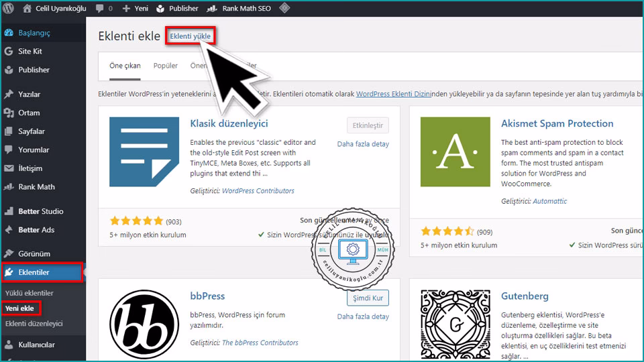This screenshot has height=362, width=644.
Task: Open the bbPress title link
Action: click(207, 296)
